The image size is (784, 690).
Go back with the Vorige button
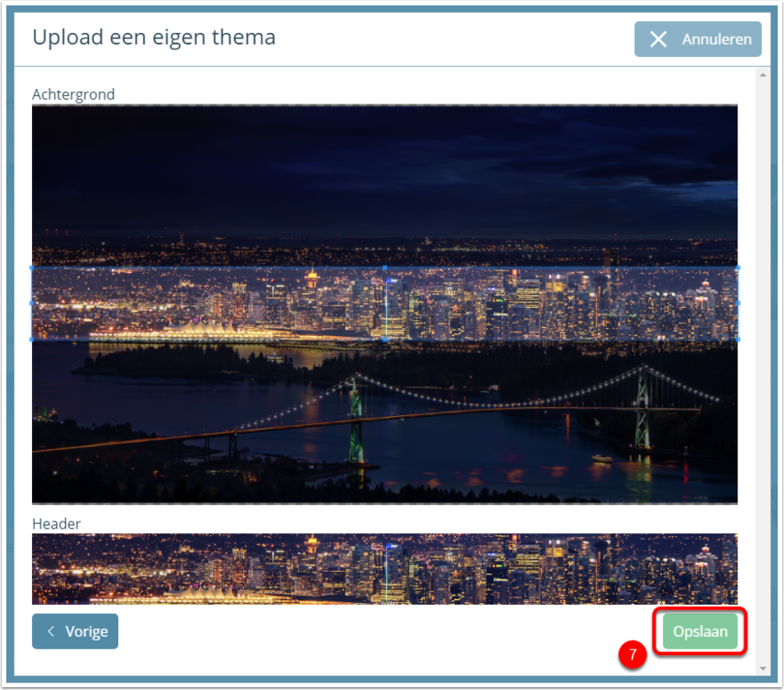click(x=75, y=631)
